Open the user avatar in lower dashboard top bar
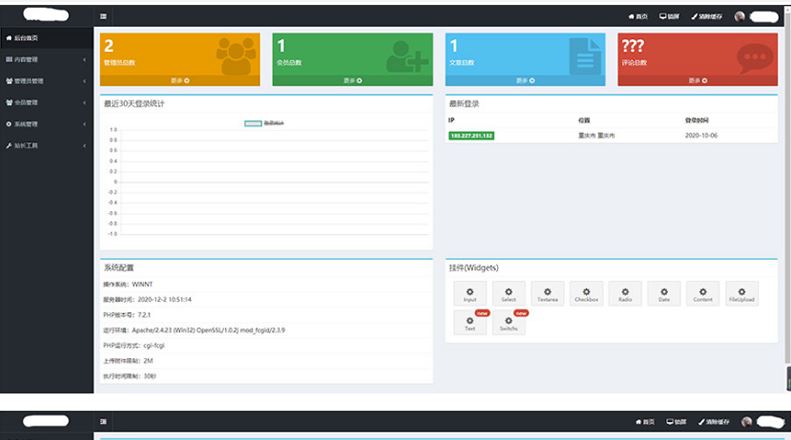The image size is (791, 440). click(x=747, y=422)
